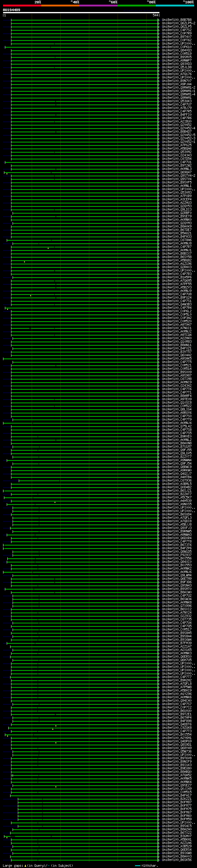The height and width of the screenshot is (868, 197).
Task: Select hit label UniRef100_Q69Q47
Action: [177, 172]
